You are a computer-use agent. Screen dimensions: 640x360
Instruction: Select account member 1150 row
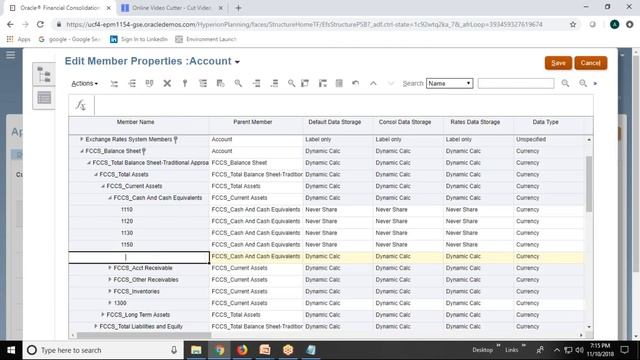tap(127, 244)
